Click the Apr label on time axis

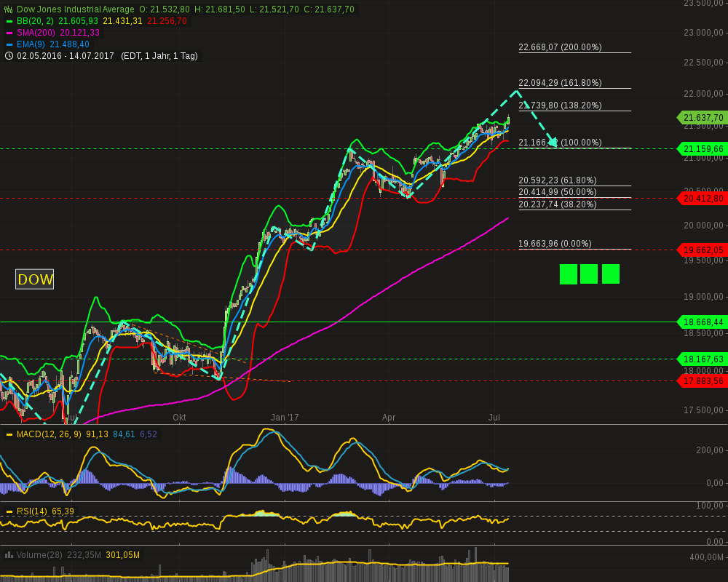point(389,418)
